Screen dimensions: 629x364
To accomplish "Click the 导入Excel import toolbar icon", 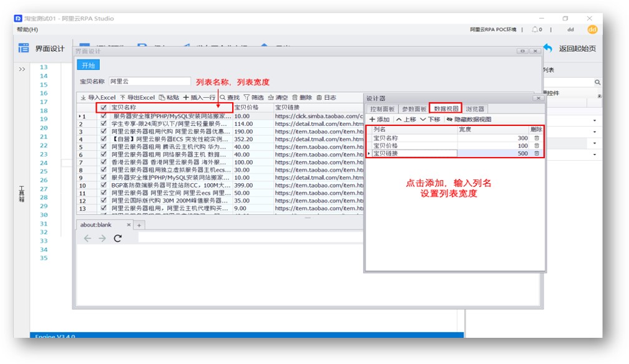I will (x=83, y=97).
